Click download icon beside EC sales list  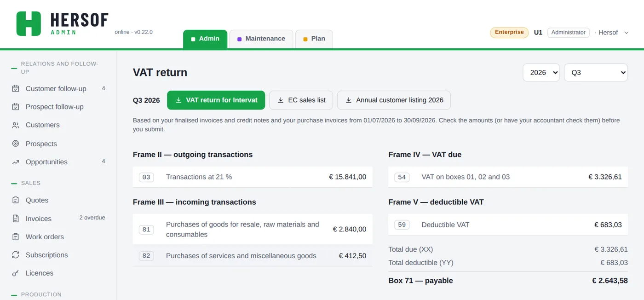pos(281,100)
